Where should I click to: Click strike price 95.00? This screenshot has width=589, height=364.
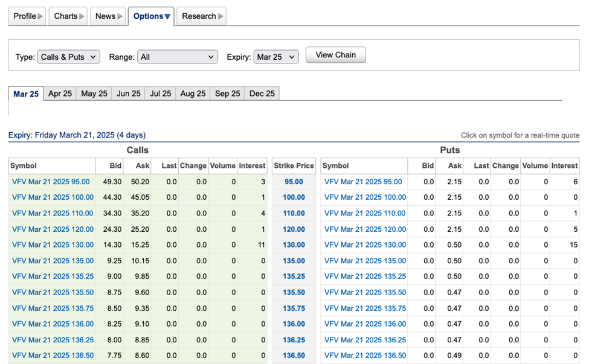[x=294, y=182]
